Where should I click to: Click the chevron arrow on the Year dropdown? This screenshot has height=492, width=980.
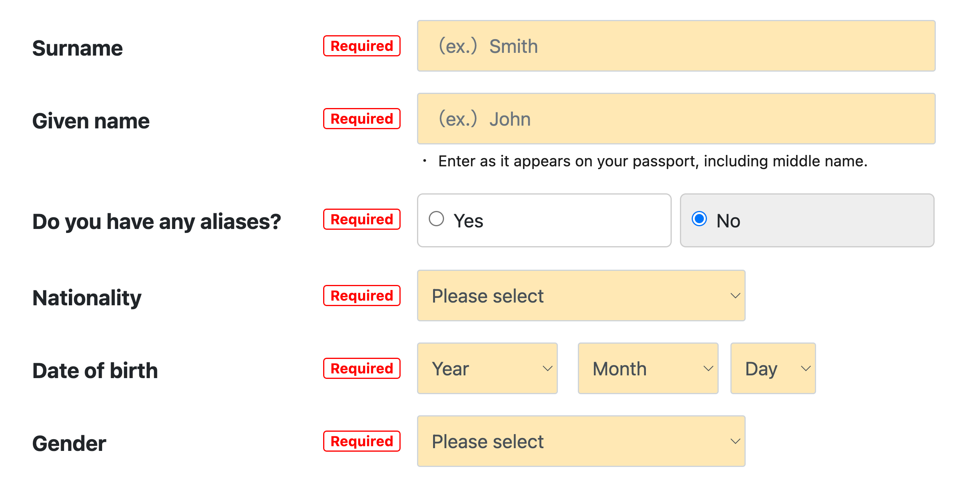click(547, 368)
